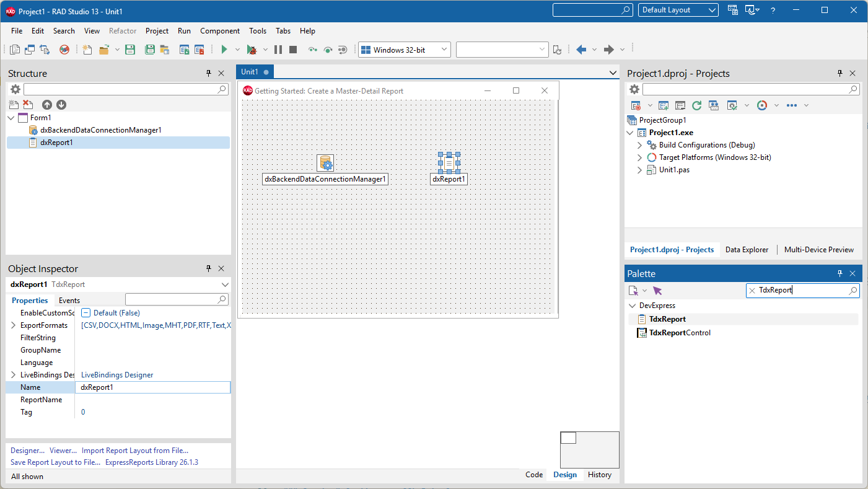
Task: Select the dxReport1 component icon on form
Action: [449, 163]
